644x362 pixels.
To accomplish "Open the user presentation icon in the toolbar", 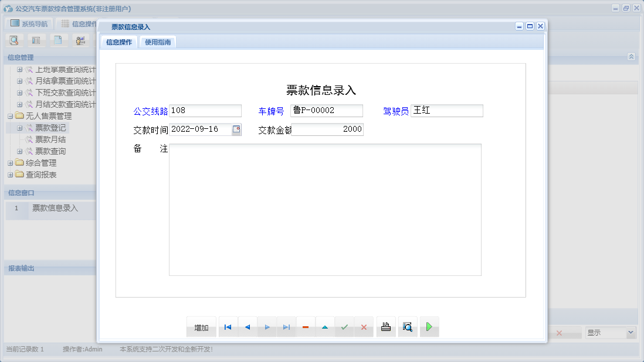I will [x=81, y=40].
